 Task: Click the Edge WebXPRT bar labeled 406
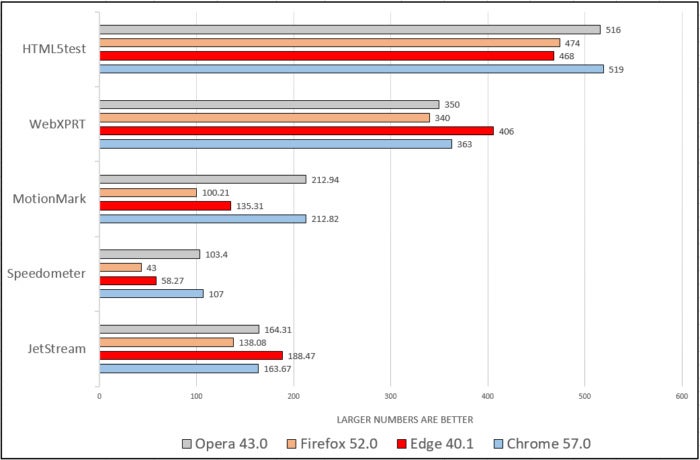tap(296, 131)
